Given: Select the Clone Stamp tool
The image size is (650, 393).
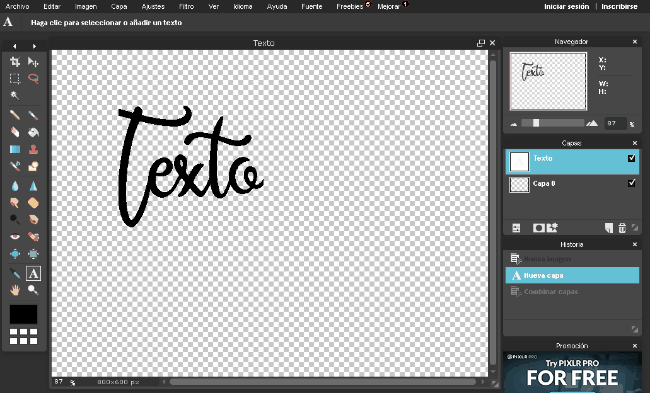Looking at the screenshot, I should coord(33,149).
